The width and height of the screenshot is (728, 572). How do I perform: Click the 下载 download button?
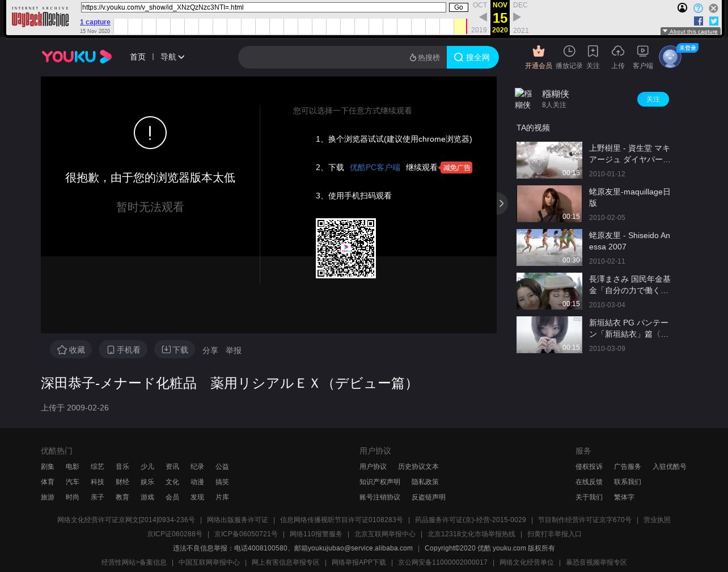[x=175, y=350]
